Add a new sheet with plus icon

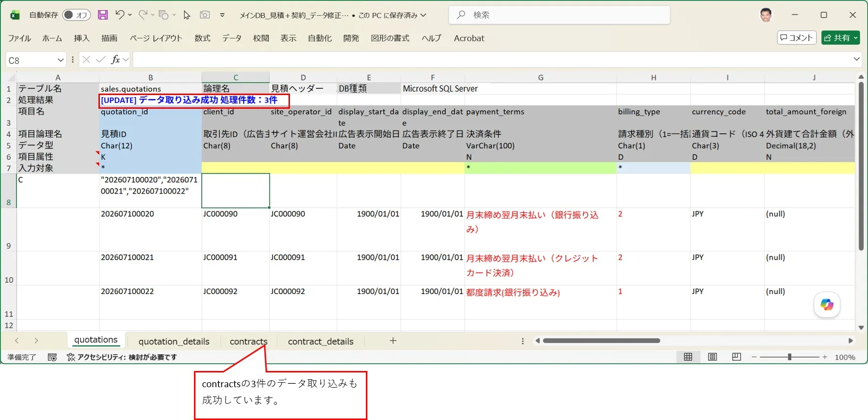(393, 341)
